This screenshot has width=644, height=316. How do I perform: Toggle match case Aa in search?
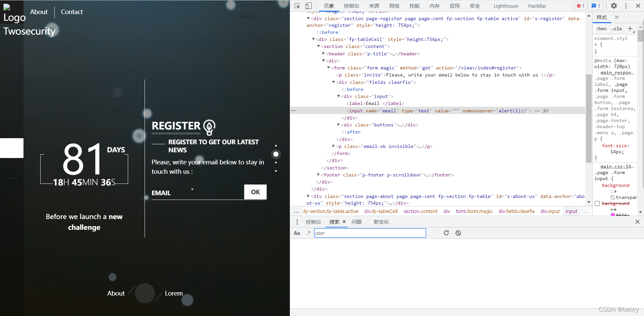(297, 233)
